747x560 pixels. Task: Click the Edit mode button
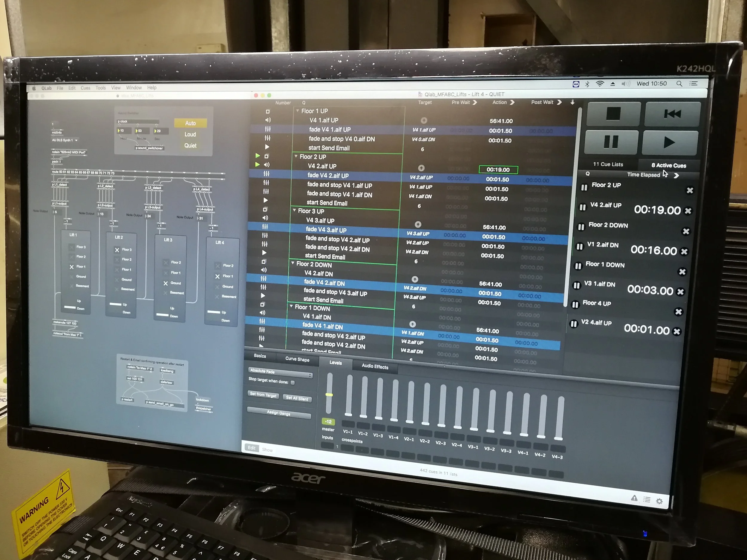(x=252, y=448)
